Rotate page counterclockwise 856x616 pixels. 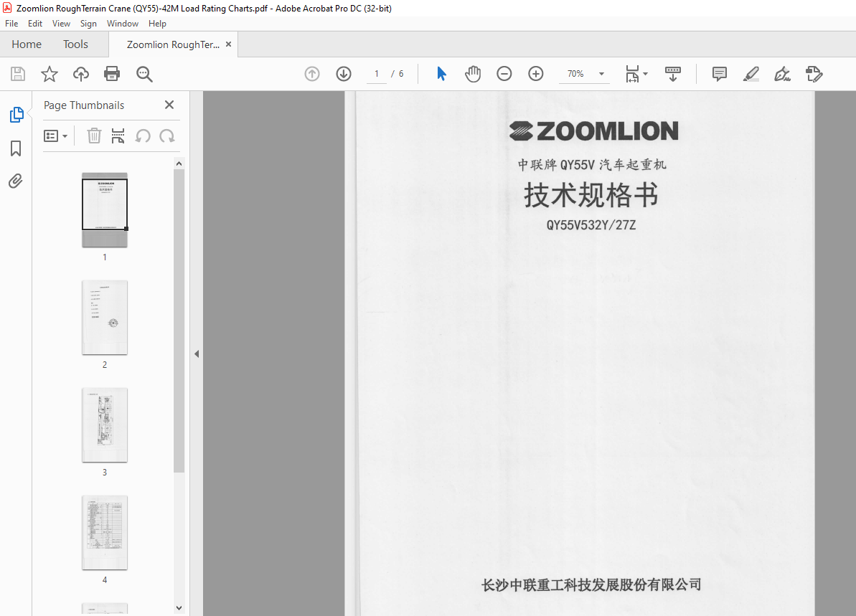[x=143, y=136]
